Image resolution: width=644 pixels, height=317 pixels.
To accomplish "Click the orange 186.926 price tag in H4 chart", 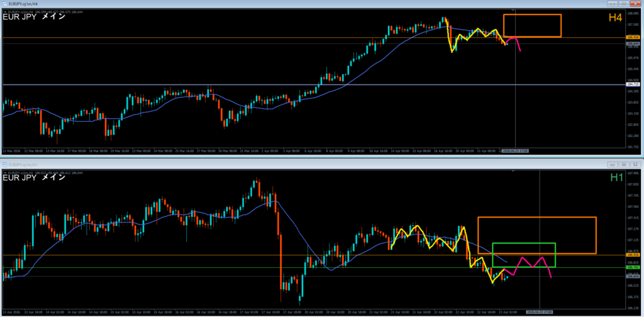I will click(x=633, y=37).
